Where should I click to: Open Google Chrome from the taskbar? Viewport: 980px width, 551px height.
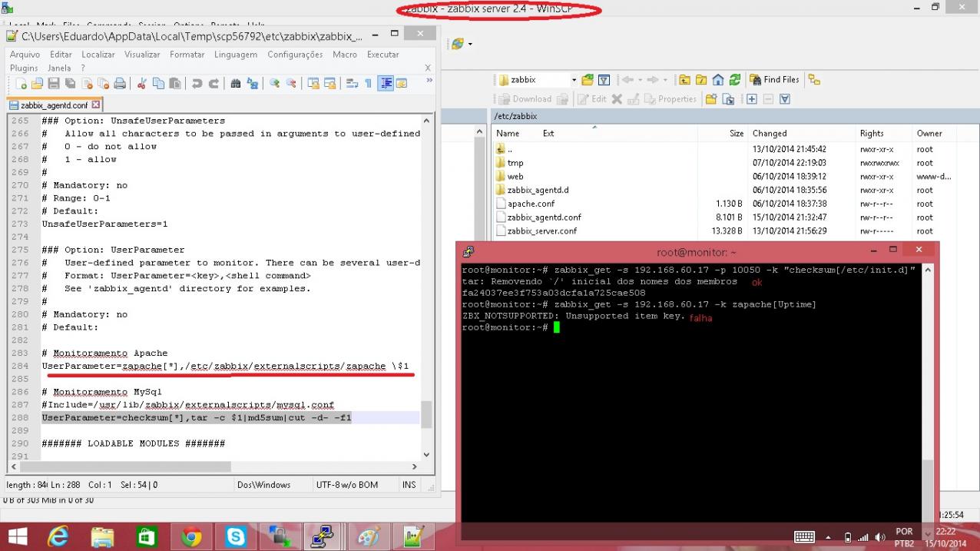[191, 537]
